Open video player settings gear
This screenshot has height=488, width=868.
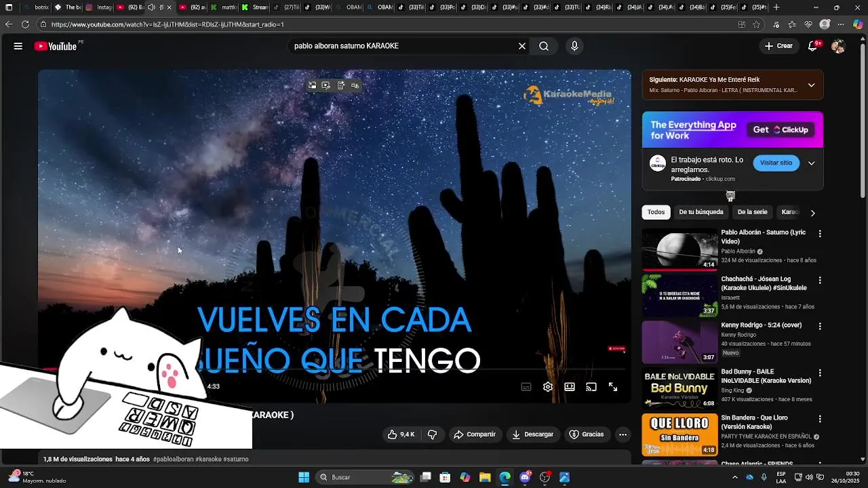point(548,387)
